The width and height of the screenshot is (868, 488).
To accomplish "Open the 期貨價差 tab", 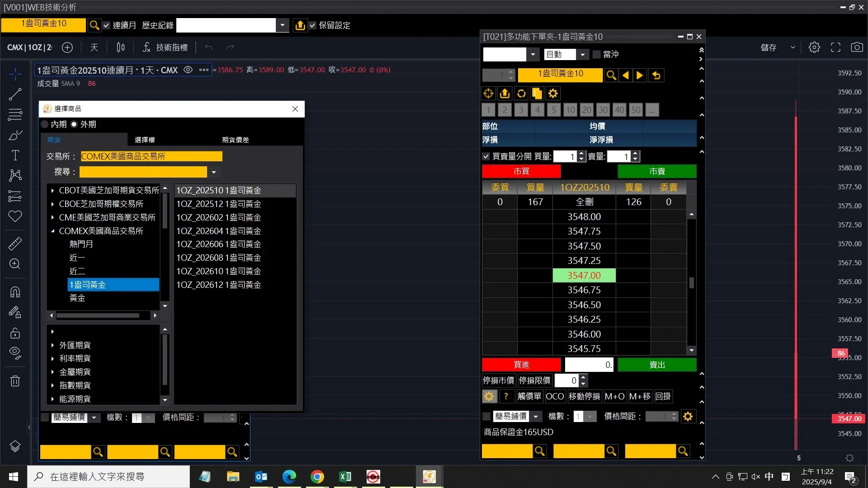I will tap(235, 140).
